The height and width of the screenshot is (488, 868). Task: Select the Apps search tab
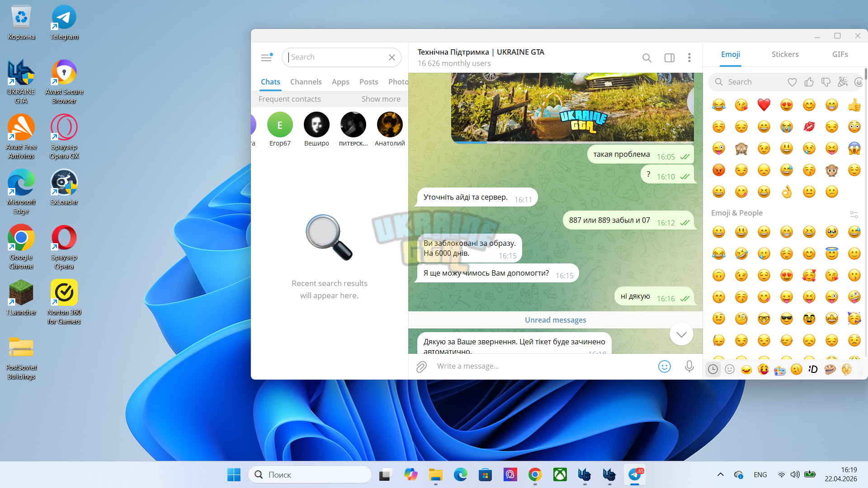(340, 82)
